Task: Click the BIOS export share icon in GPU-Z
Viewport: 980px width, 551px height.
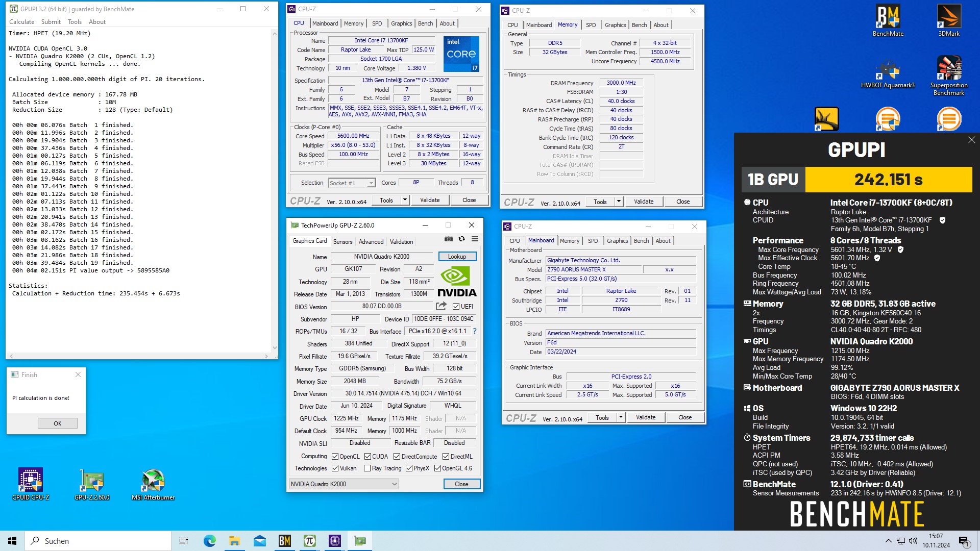Action: point(441,306)
